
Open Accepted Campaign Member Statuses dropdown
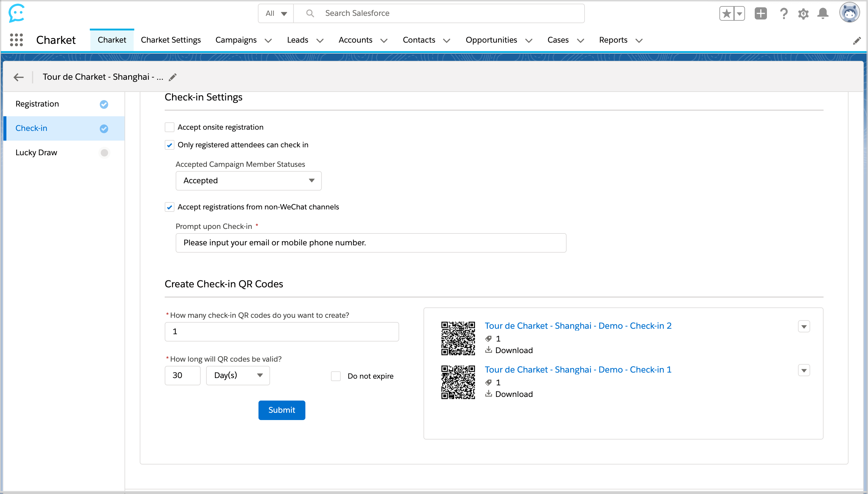248,180
